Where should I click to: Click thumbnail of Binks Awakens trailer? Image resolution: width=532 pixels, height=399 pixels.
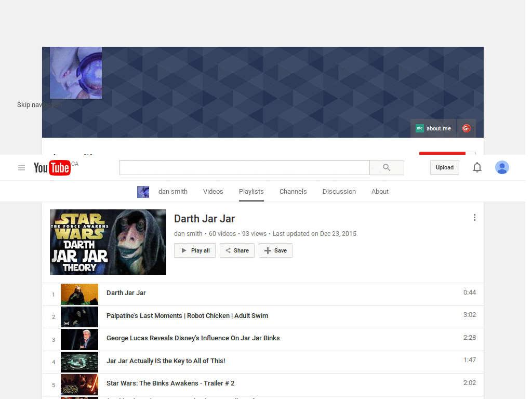pyautogui.click(x=79, y=384)
